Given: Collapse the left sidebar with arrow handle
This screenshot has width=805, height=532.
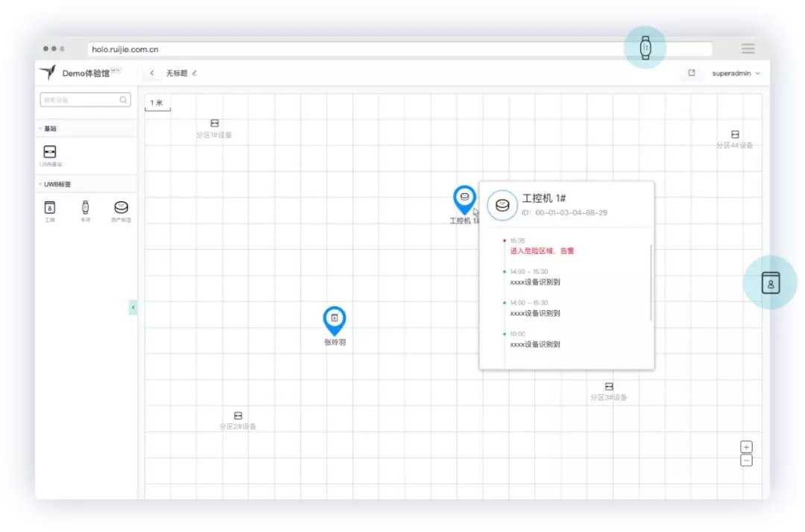Looking at the screenshot, I should click(x=133, y=307).
